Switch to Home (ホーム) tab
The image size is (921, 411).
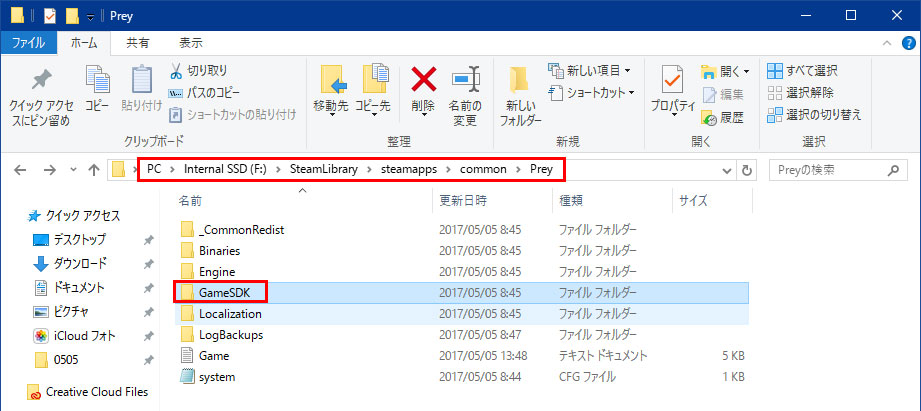85,43
